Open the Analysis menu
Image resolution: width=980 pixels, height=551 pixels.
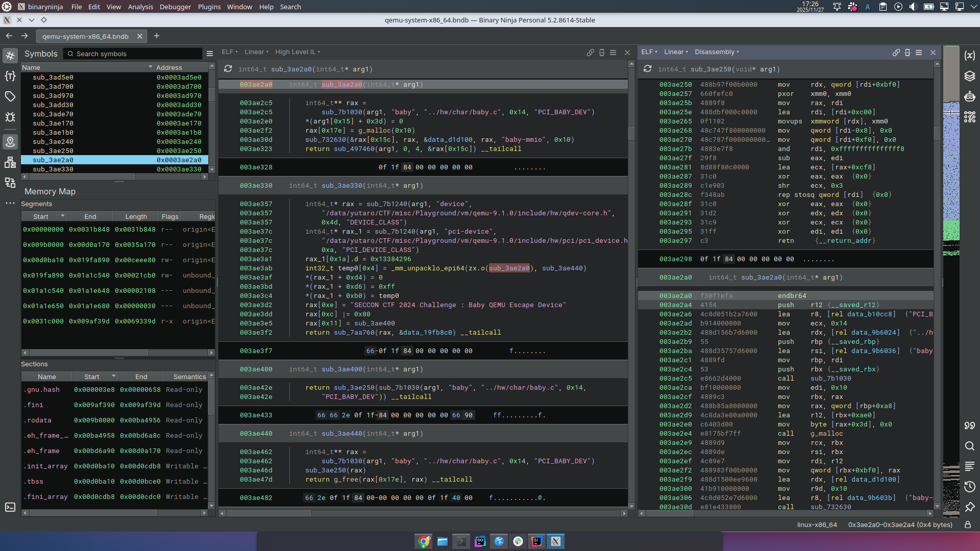tap(140, 7)
